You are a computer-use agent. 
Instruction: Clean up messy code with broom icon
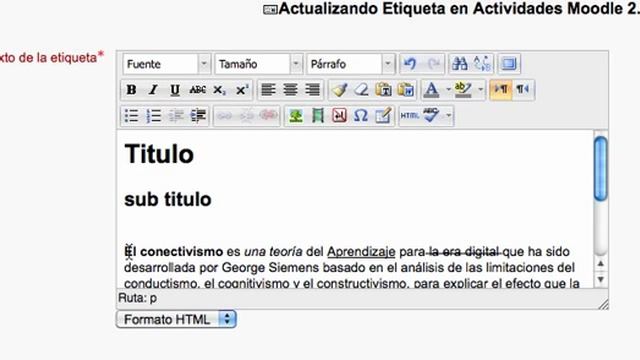(339, 90)
